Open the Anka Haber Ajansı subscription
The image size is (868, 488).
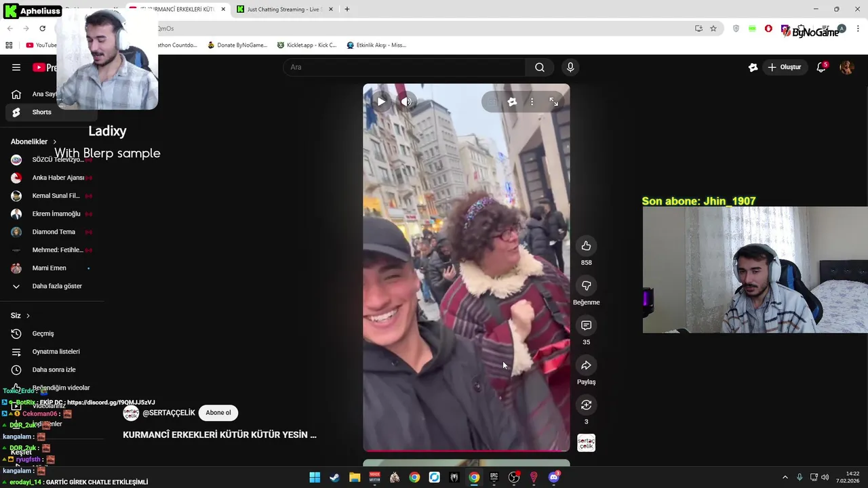click(52, 178)
